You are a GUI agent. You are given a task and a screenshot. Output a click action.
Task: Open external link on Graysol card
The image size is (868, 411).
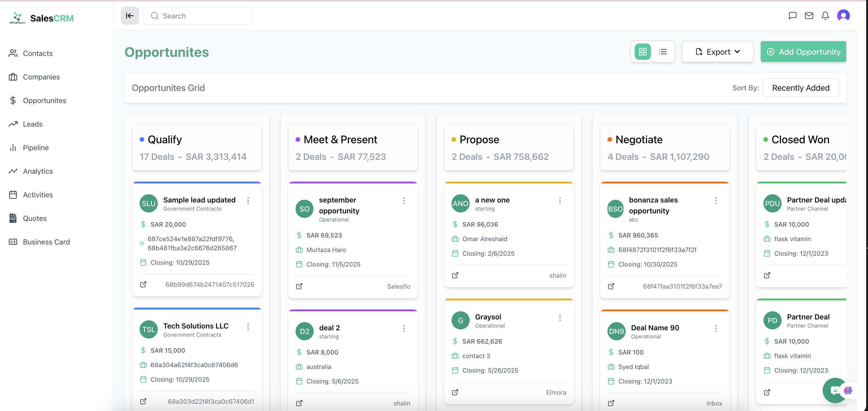click(x=455, y=392)
